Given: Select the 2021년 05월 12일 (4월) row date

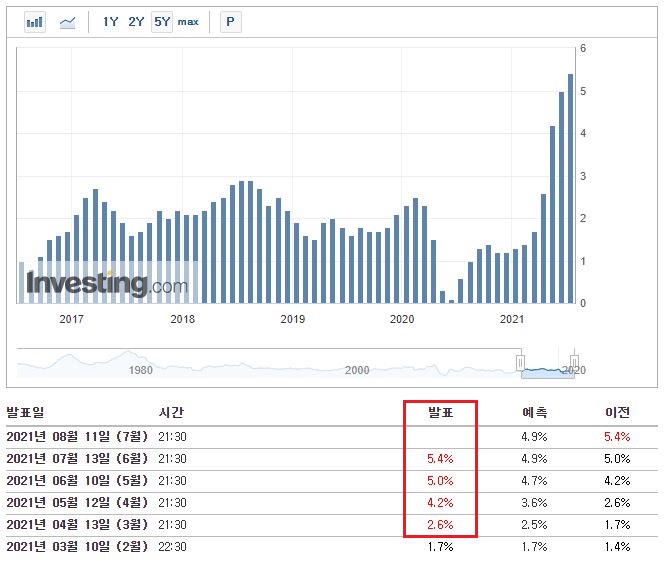Looking at the screenshot, I should (x=77, y=502).
